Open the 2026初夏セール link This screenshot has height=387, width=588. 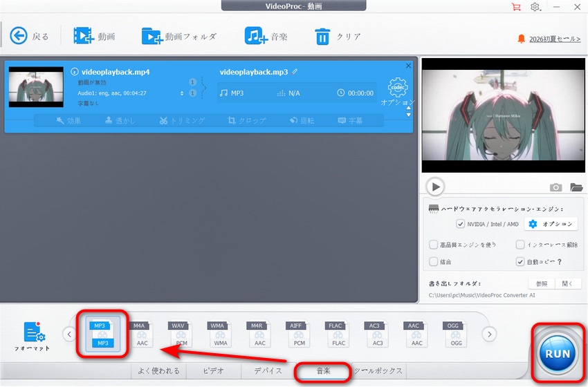coord(555,39)
